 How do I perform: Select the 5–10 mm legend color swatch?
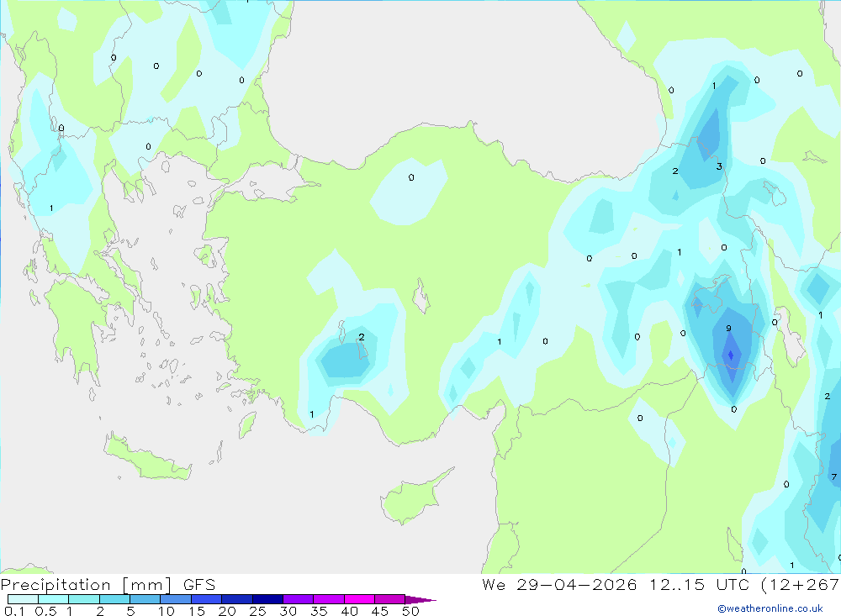coord(145,599)
